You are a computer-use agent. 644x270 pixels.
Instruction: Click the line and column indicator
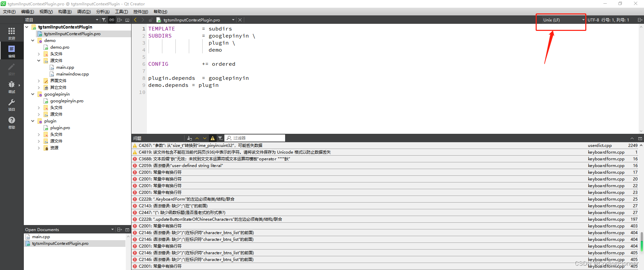click(615, 20)
